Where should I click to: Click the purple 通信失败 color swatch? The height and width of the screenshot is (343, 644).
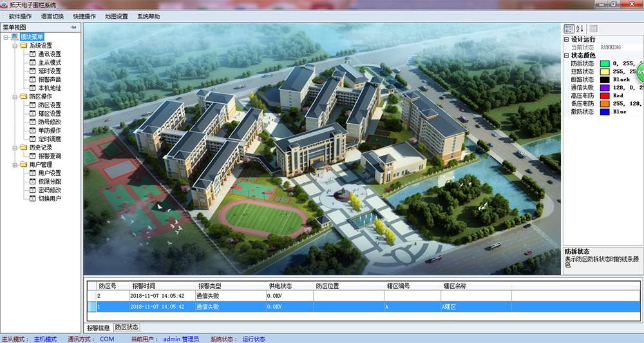click(x=605, y=87)
